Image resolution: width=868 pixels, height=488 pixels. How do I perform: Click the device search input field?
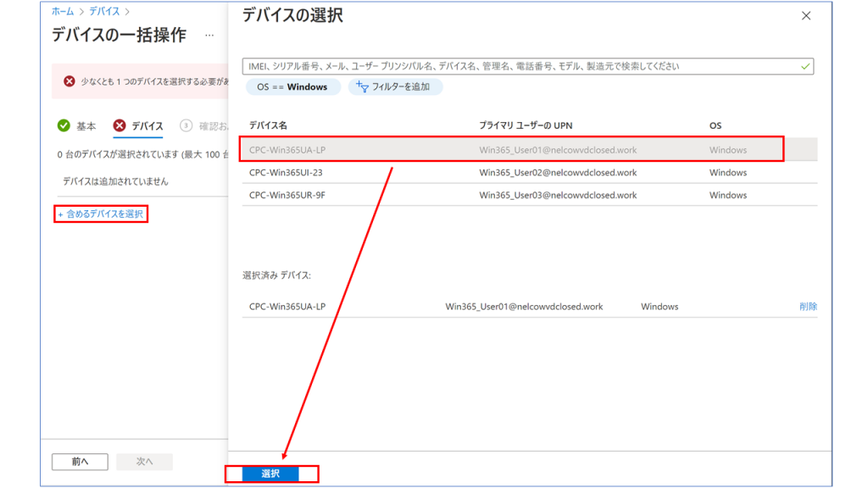[x=527, y=66]
